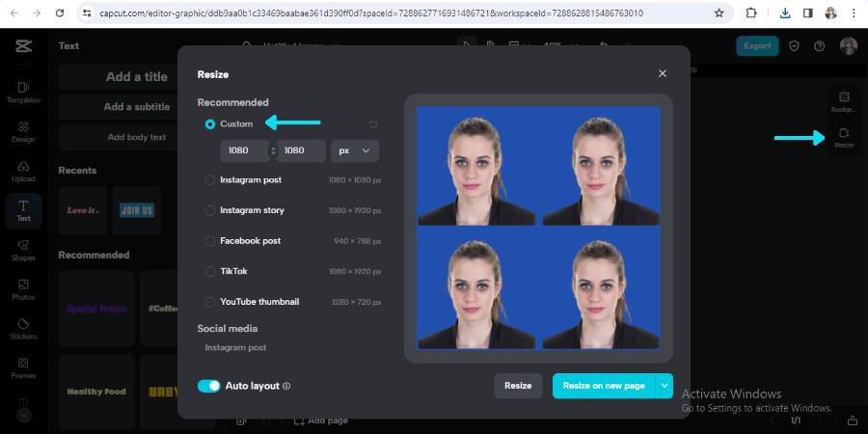The height and width of the screenshot is (434, 868).
Task: Open the px unit dropdown
Action: pos(355,150)
